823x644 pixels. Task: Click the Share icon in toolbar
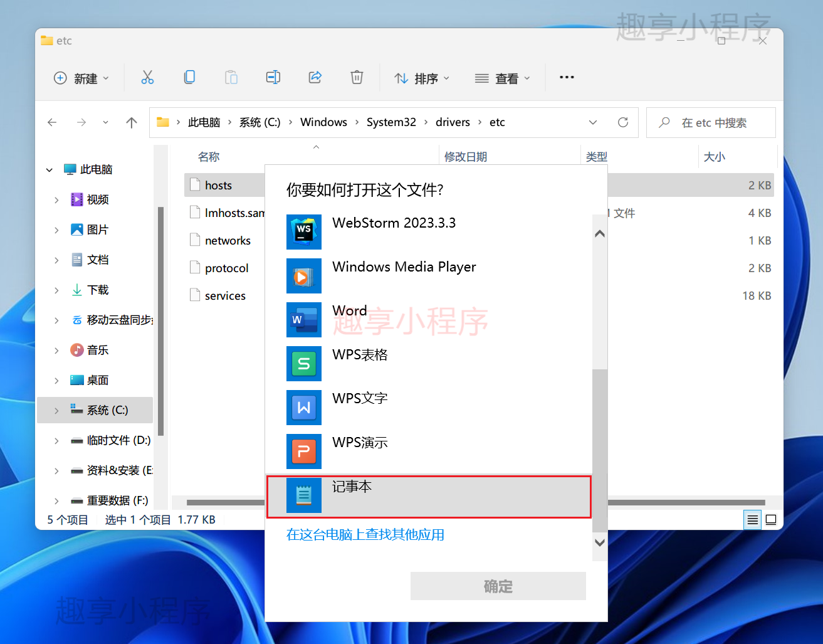coord(315,77)
